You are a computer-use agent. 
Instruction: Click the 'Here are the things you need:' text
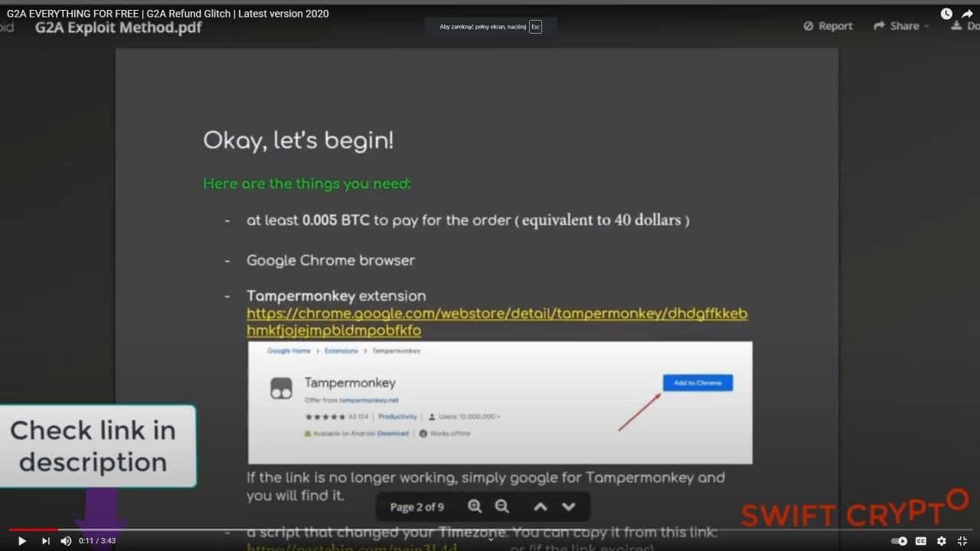click(307, 184)
